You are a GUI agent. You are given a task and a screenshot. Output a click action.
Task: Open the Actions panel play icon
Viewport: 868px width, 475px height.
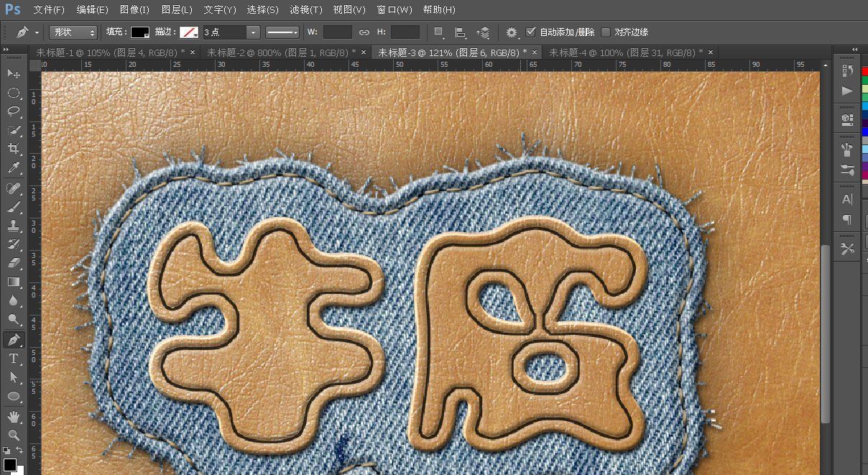pyautogui.click(x=847, y=91)
